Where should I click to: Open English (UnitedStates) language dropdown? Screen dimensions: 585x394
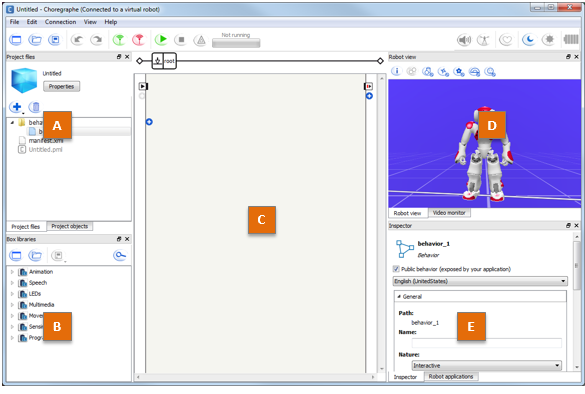pos(481,281)
